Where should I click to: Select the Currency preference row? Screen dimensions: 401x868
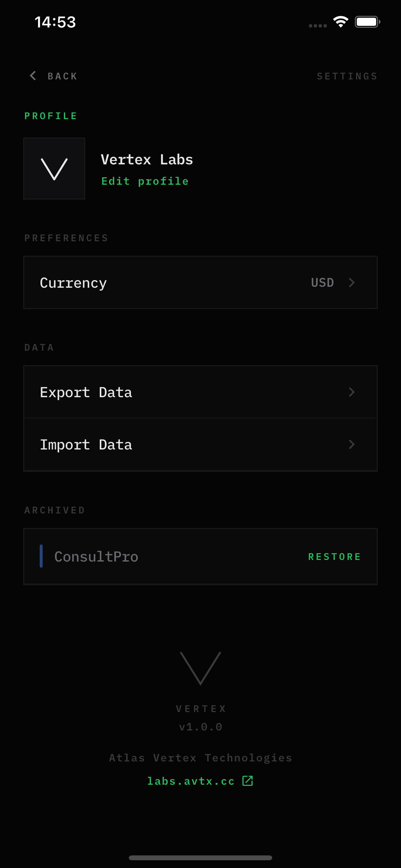click(200, 282)
